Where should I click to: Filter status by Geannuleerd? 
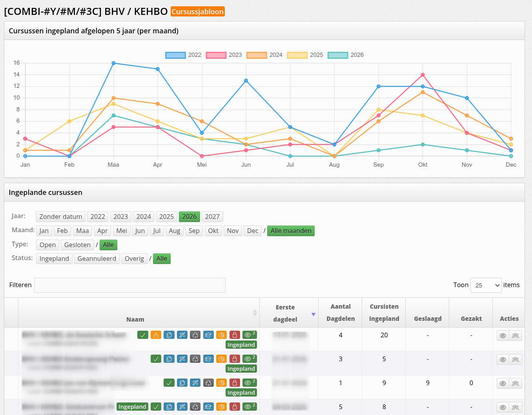[x=97, y=258]
